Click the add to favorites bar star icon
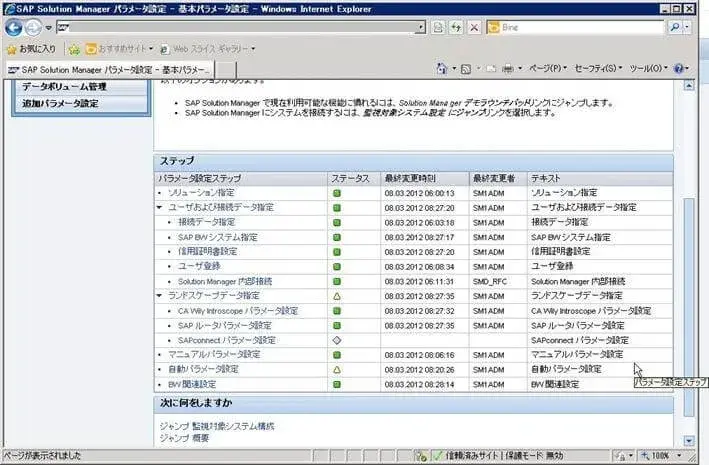 [74, 49]
